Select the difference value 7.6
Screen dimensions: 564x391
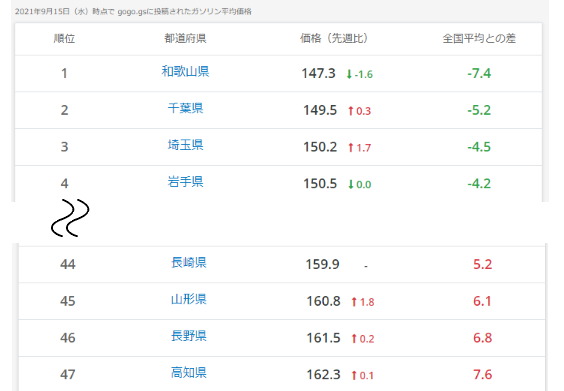point(482,374)
